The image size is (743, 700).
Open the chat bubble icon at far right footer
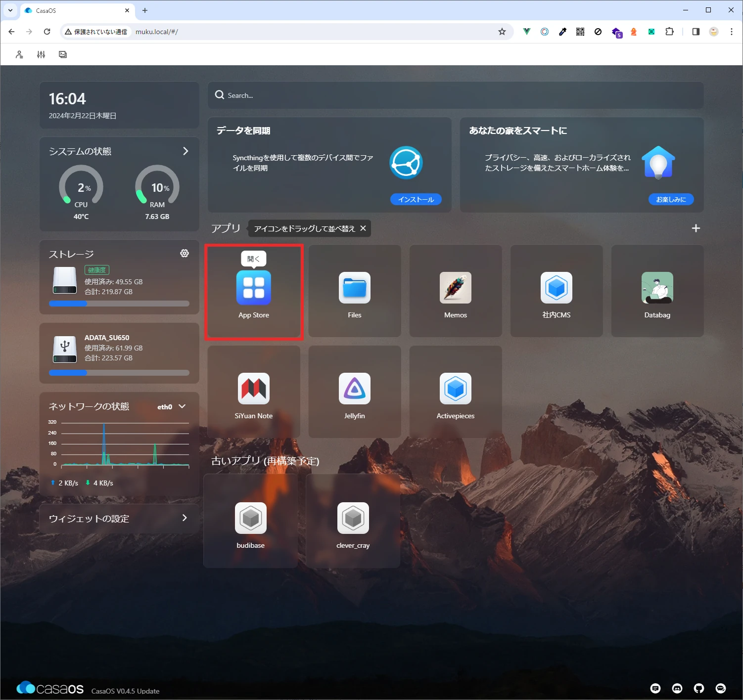pyautogui.click(x=721, y=688)
